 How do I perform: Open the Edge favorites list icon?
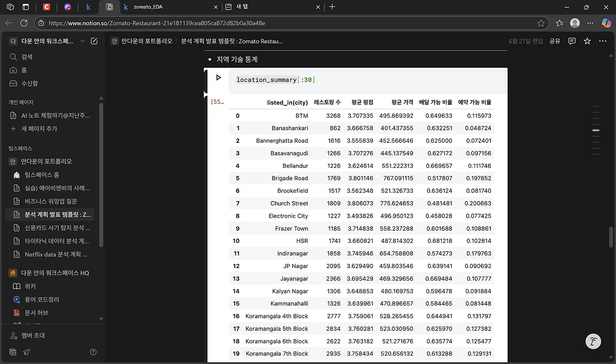point(559,23)
